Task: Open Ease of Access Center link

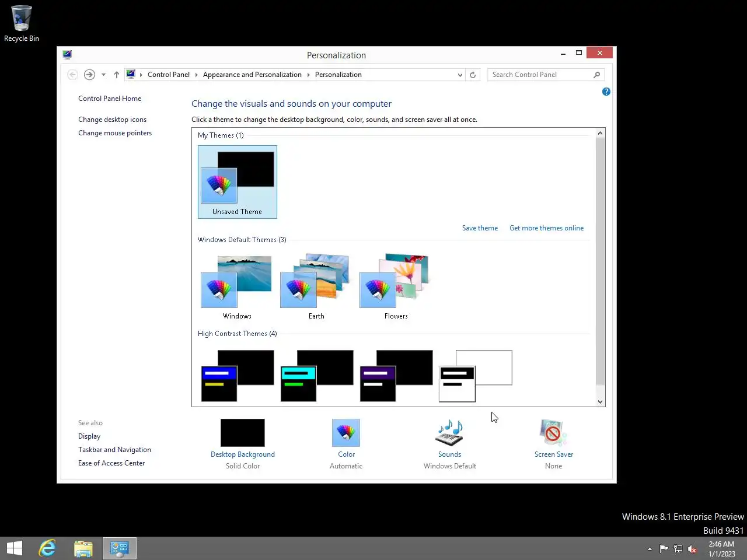Action: tap(111, 463)
